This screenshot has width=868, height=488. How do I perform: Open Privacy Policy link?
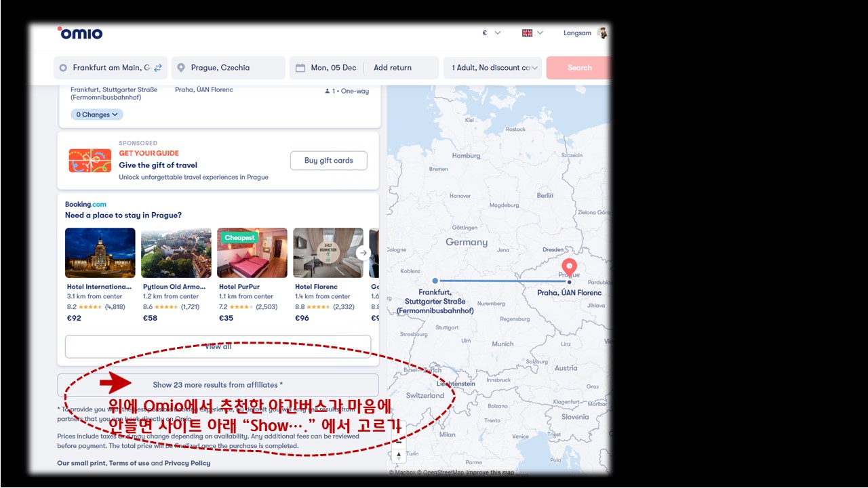[187, 464]
